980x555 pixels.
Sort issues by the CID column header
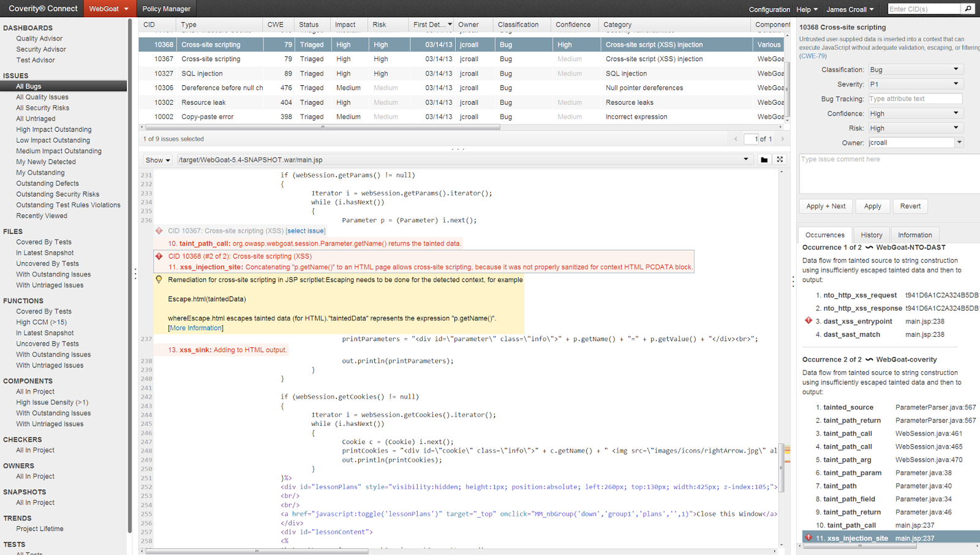pyautogui.click(x=157, y=25)
